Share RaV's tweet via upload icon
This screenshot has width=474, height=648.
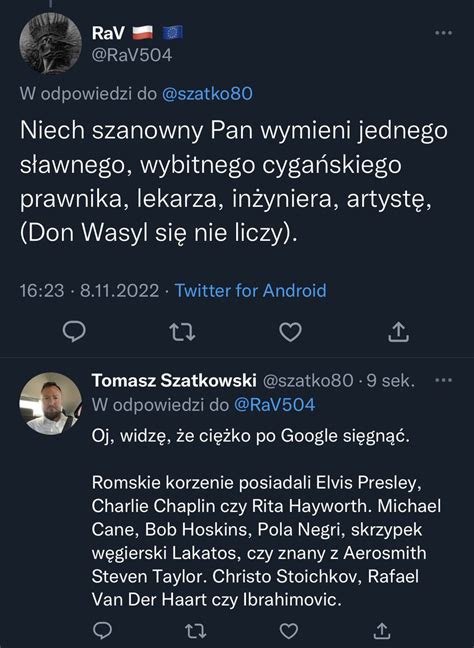point(398,332)
